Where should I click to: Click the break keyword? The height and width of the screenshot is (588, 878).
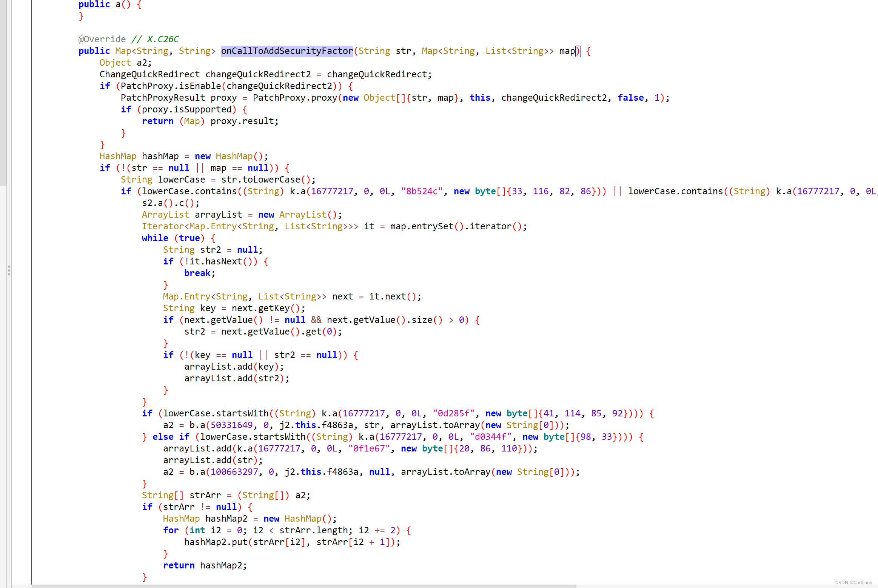click(197, 273)
